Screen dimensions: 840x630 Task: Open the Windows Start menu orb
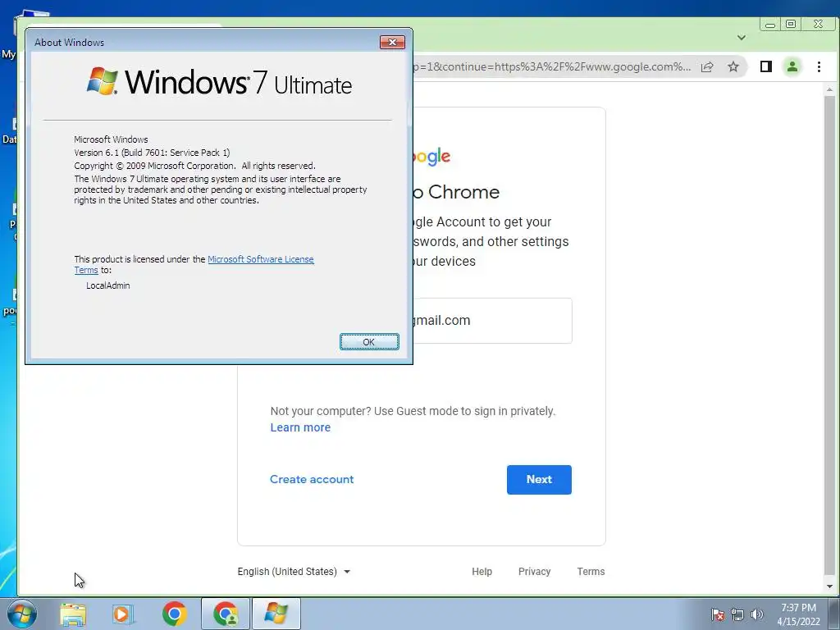click(22, 614)
